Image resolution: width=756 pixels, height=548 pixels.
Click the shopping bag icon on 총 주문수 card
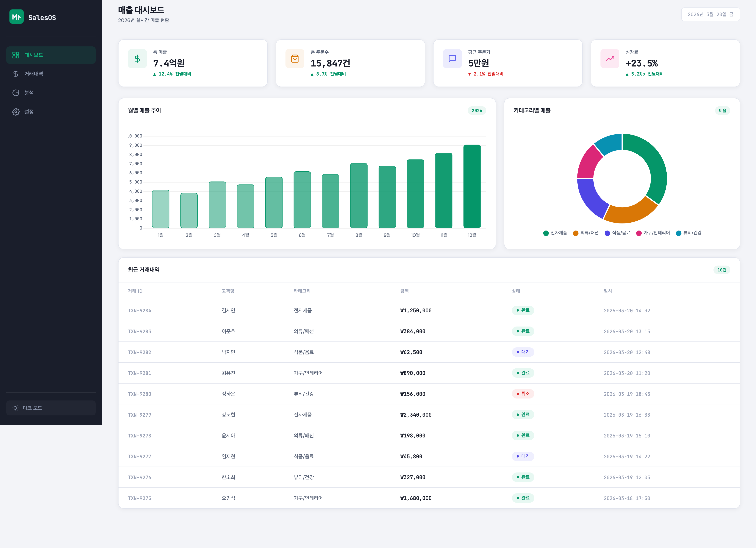click(295, 59)
